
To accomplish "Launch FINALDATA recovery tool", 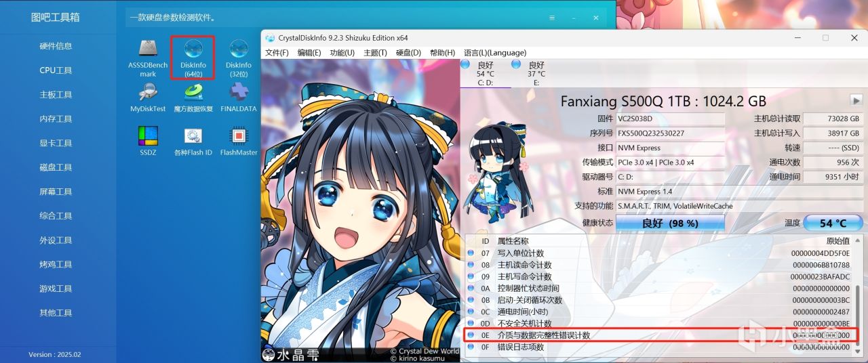I will 239,97.
